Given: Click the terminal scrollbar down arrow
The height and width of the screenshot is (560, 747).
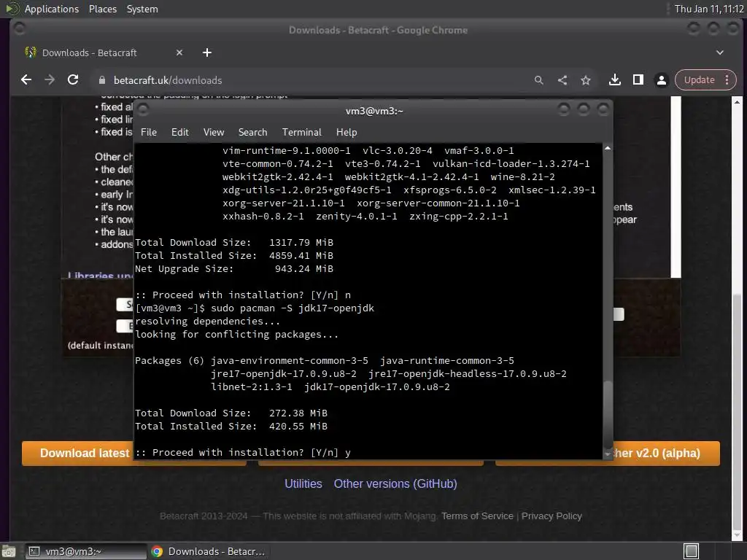Looking at the screenshot, I should click(608, 454).
